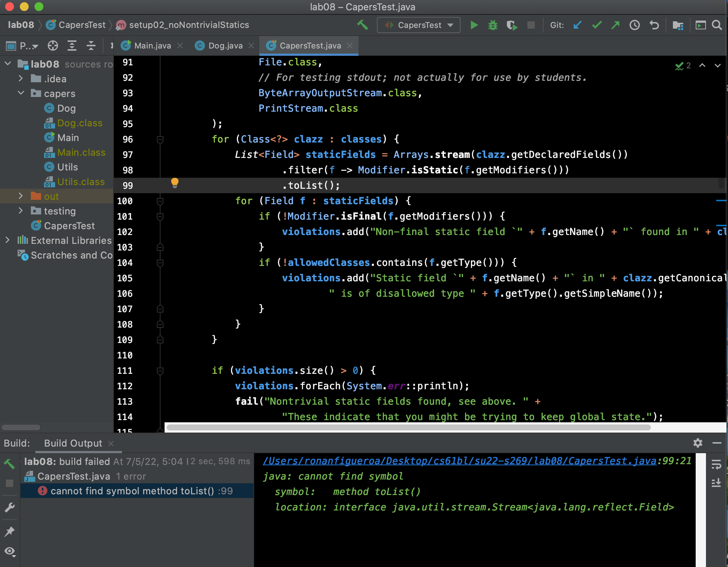Click Git update project arrow
Image resolution: width=728 pixels, height=567 pixels.
click(x=577, y=25)
